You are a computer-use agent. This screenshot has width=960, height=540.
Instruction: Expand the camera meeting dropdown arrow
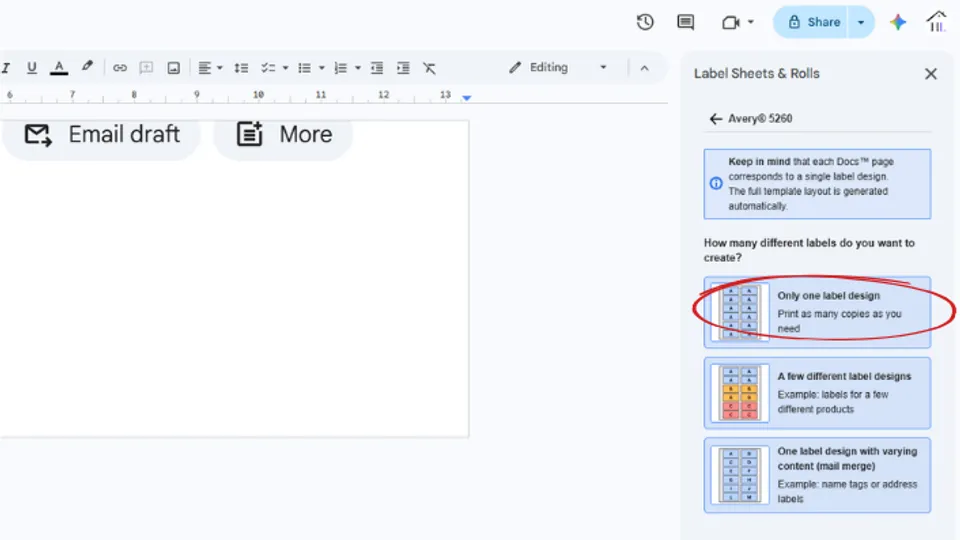(x=751, y=23)
